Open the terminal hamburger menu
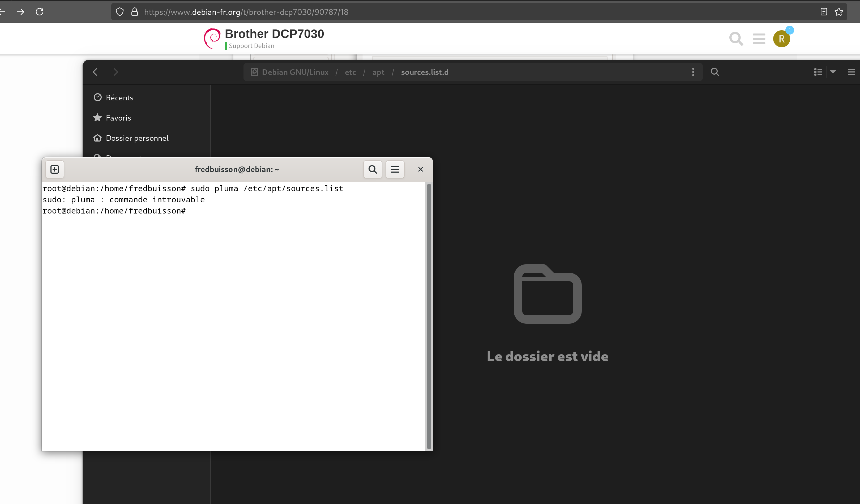Image resolution: width=860 pixels, height=504 pixels. coord(395,169)
